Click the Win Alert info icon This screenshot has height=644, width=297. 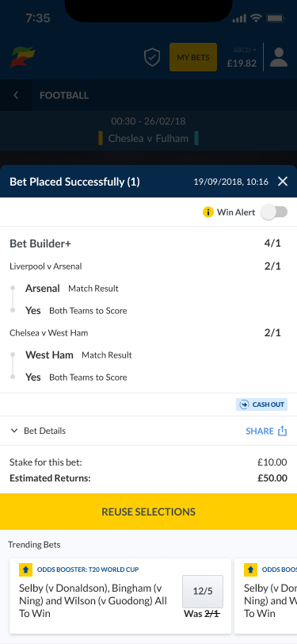coord(208,213)
